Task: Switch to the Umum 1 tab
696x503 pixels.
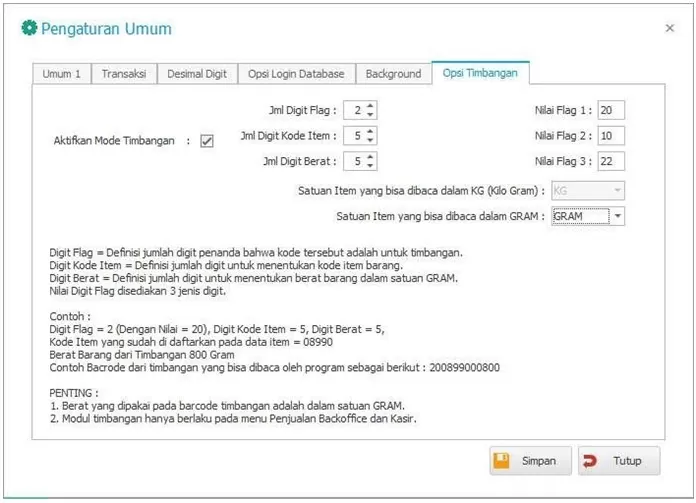Action: pyautogui.click(x=62, y=74)
